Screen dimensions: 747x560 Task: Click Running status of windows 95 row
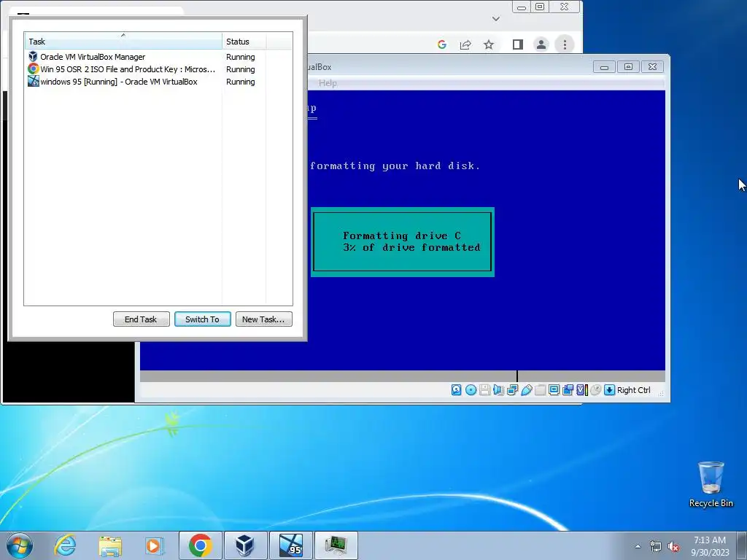[x=241, y=82]
